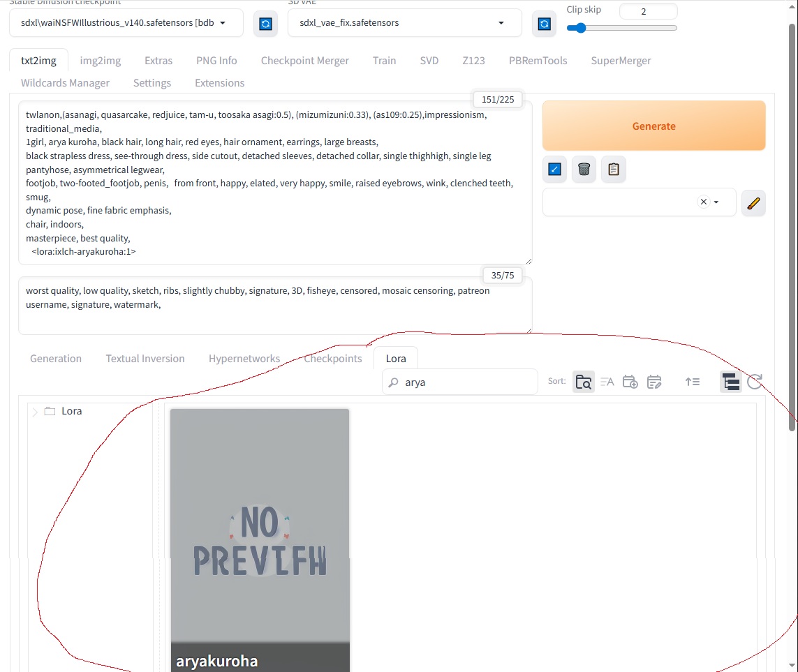798x672 pixels.
Task: Open the paintbrush edit styles button
Action: click(753, 202)
